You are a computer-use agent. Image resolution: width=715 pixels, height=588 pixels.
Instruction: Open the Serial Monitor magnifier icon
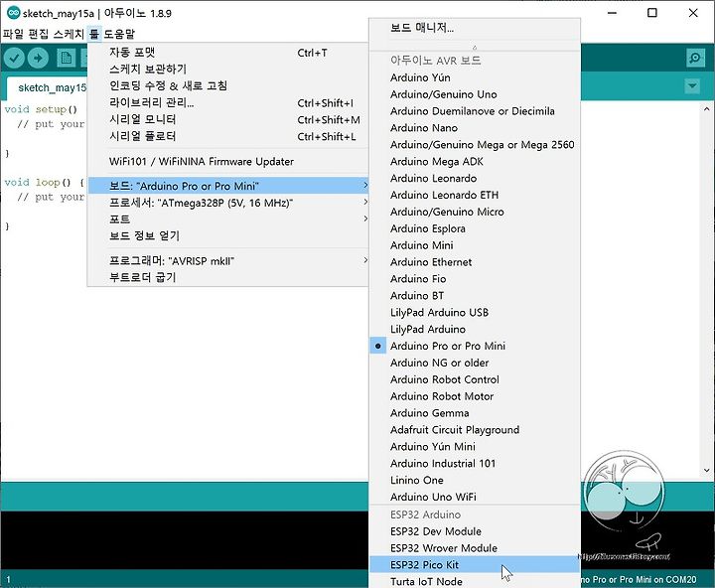[x=695, y=58]
